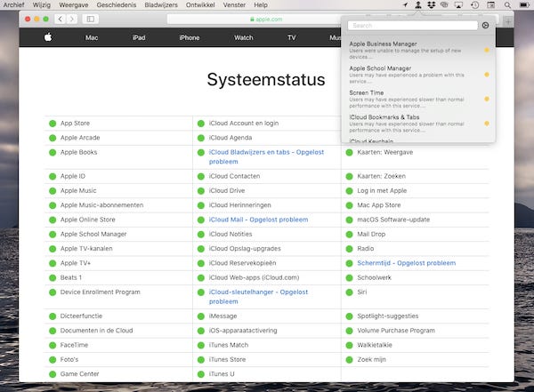The image size is (534, 392).
Task: Click the refresh button beside popup search
Action: (485, 25)
